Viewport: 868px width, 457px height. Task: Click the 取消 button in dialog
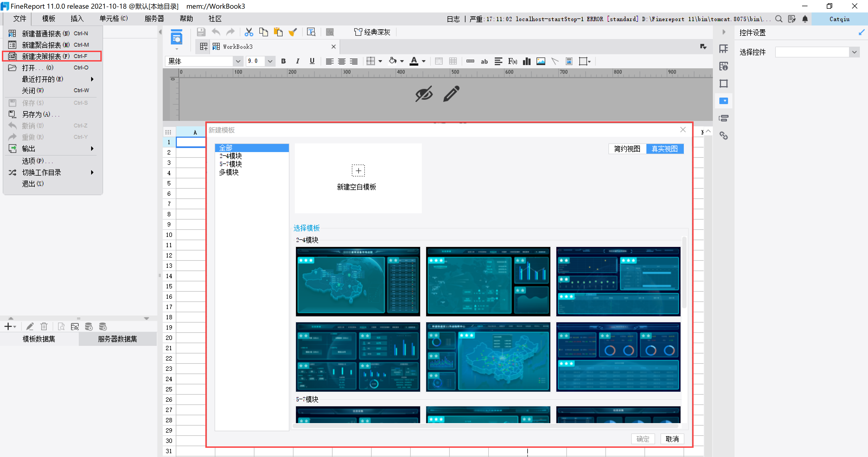tap(672, 439)
